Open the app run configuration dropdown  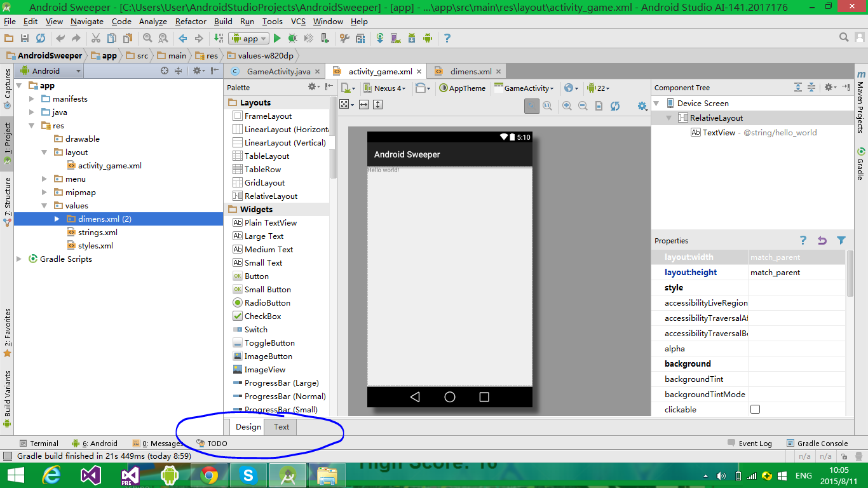pos(249,39)
